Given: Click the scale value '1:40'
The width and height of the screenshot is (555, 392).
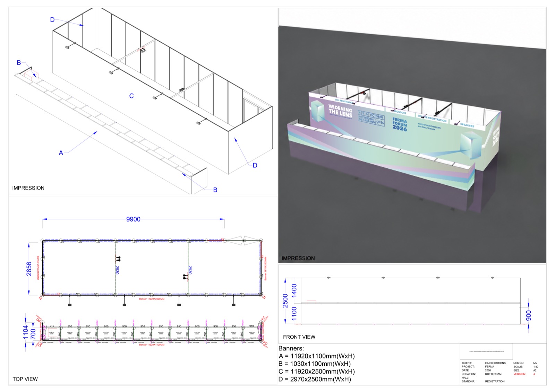Looking at the screenshot, I should click(x=536, y=367).
